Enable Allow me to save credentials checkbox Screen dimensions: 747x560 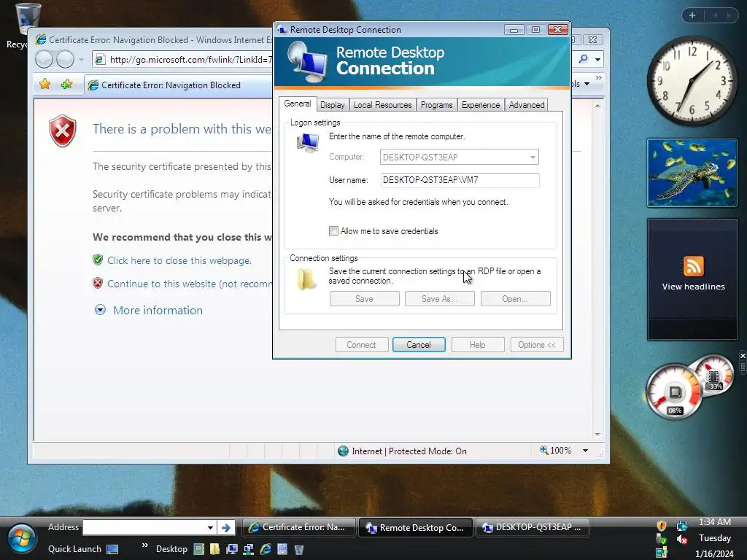pyautogui.click(x=333, y=231)
